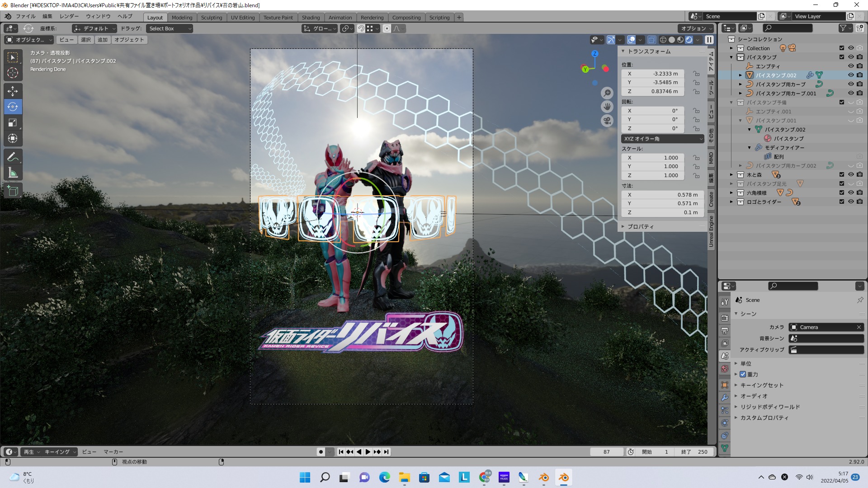This screenshot has width=868, height=488.
Task: Switch to the Shading workspace tab
Action: [311, 17]
